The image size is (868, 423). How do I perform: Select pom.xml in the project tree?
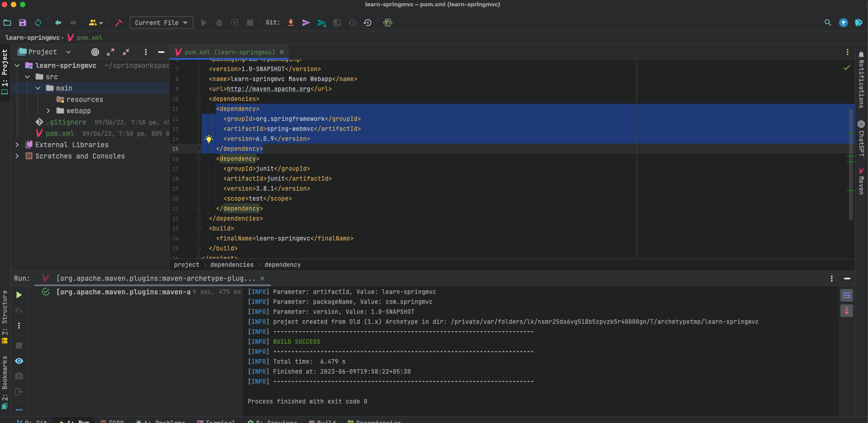click(x=60, y=134)
